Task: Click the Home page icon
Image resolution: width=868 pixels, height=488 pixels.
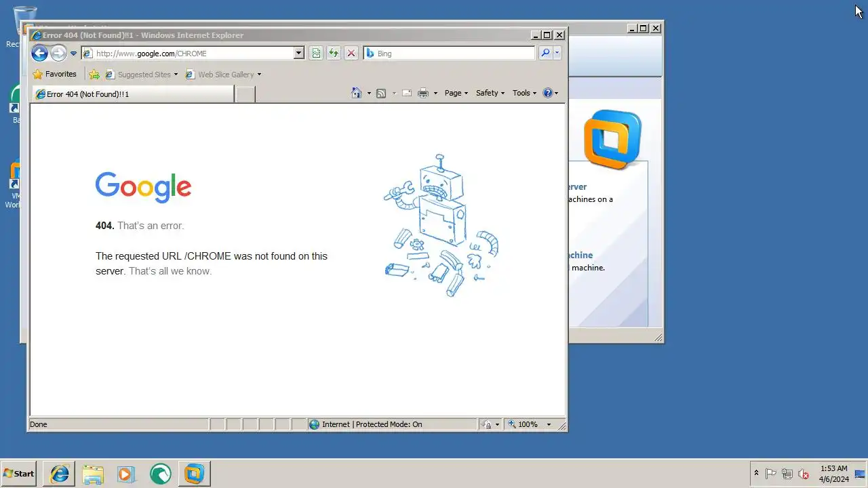Action: pos(357,93)
